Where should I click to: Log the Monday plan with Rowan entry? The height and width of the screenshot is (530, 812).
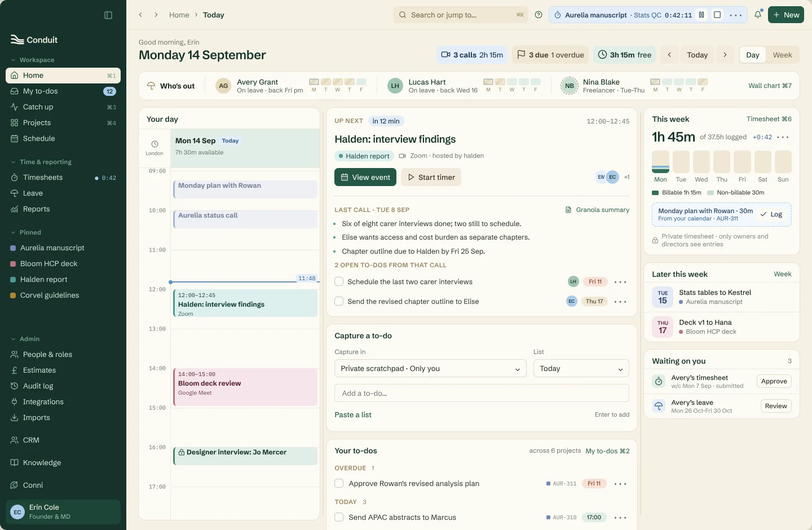[x=771, y=214]
